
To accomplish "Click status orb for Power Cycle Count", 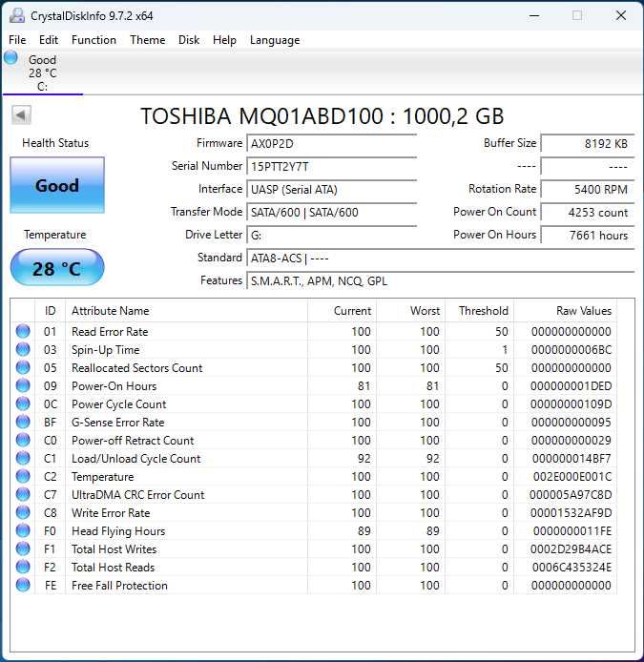I will (23, 404).
